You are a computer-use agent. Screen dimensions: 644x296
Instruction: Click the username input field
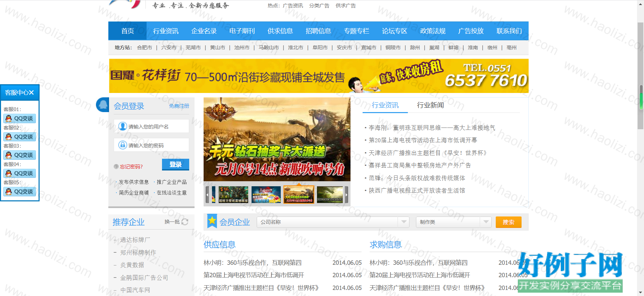pos(151,126)
